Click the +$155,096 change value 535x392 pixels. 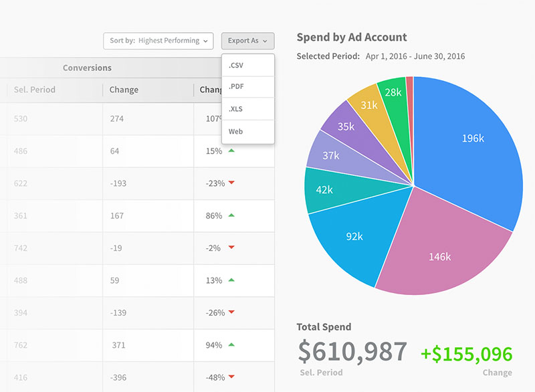coord(466,355)
